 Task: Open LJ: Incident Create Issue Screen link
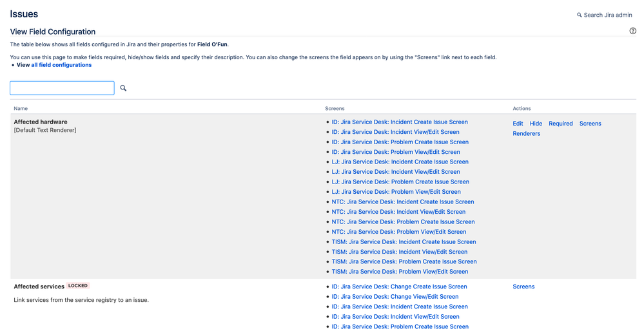pos(400,162)
